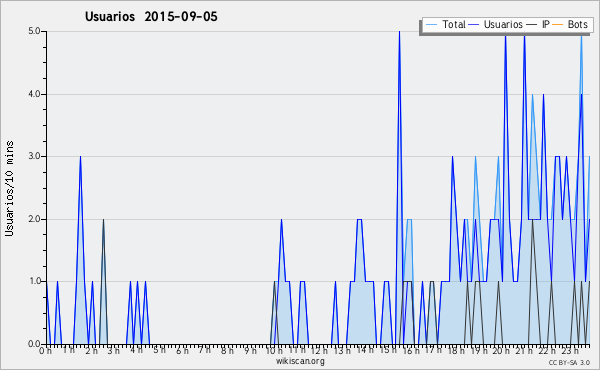Click the y-axis value 3.0

click(34, 156)
